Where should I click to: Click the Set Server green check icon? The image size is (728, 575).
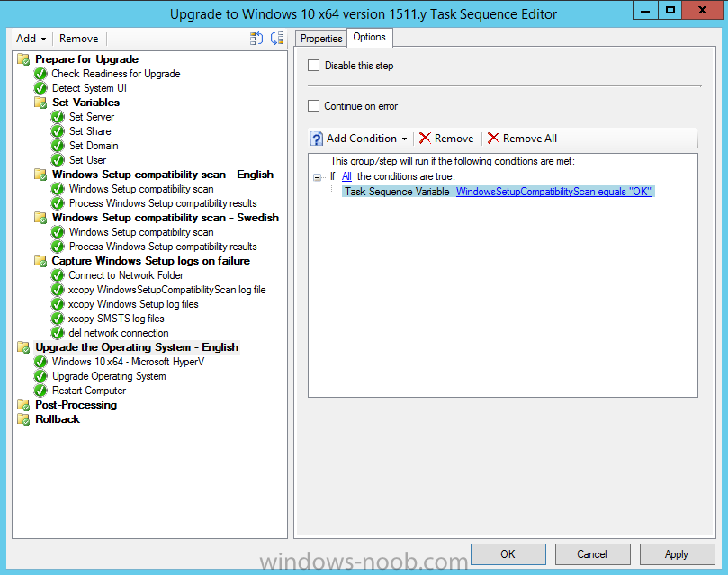pos(58,117)
